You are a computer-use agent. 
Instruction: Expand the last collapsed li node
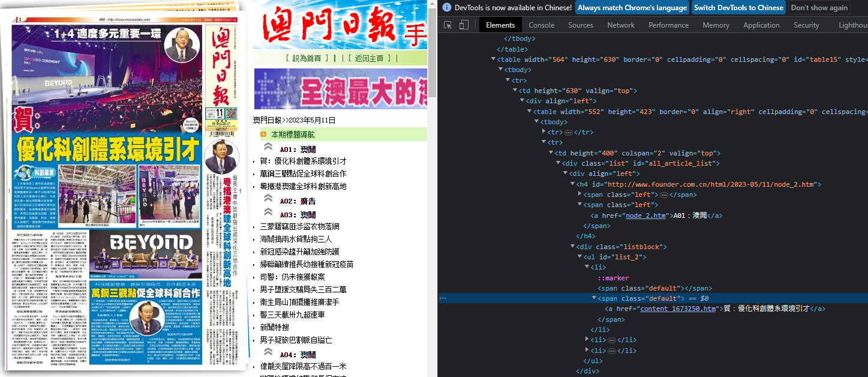click(x=587, y=351)
